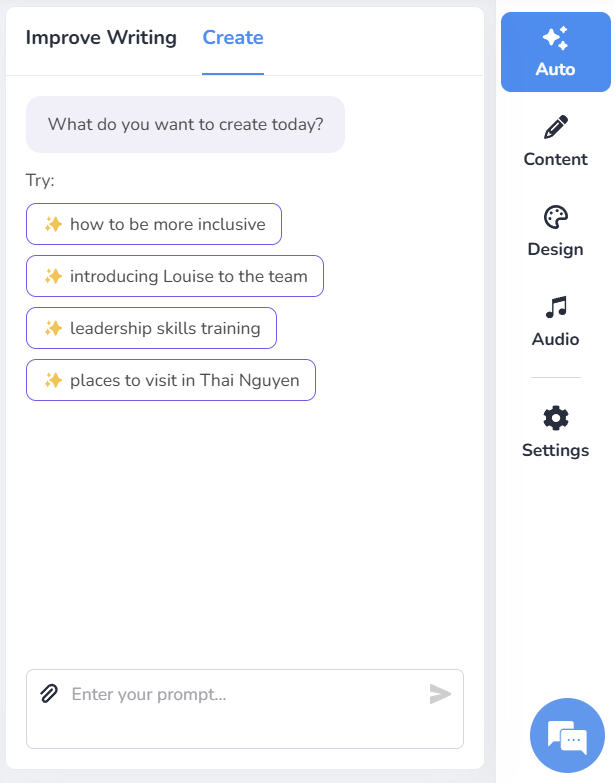Click the Settings label in sidebar

tap(556, 450)
